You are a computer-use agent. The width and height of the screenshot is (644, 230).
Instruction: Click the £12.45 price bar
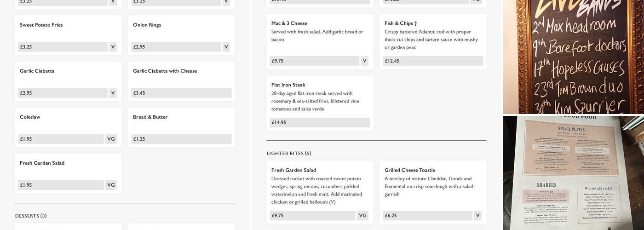432,61
